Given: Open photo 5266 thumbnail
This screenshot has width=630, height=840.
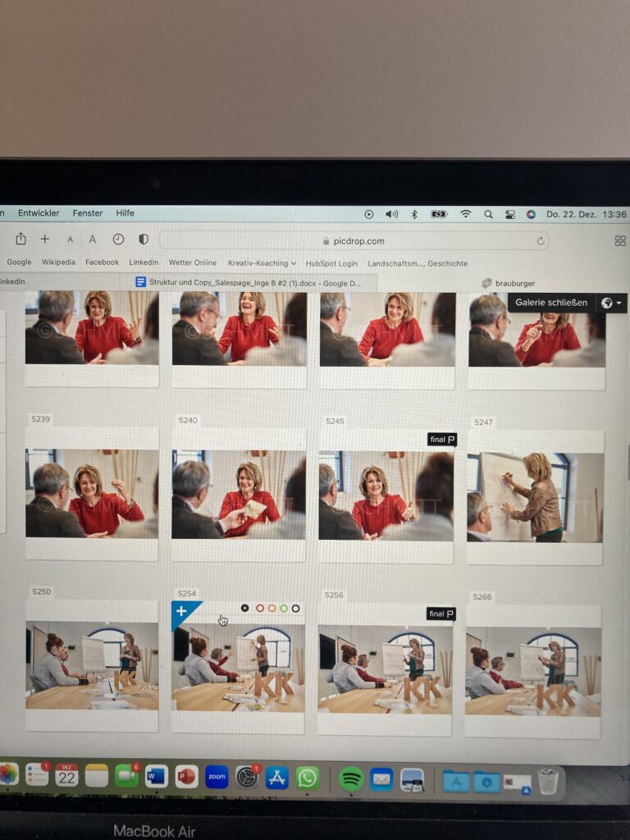Looking at the screenshot, I should tap(533, 672).
